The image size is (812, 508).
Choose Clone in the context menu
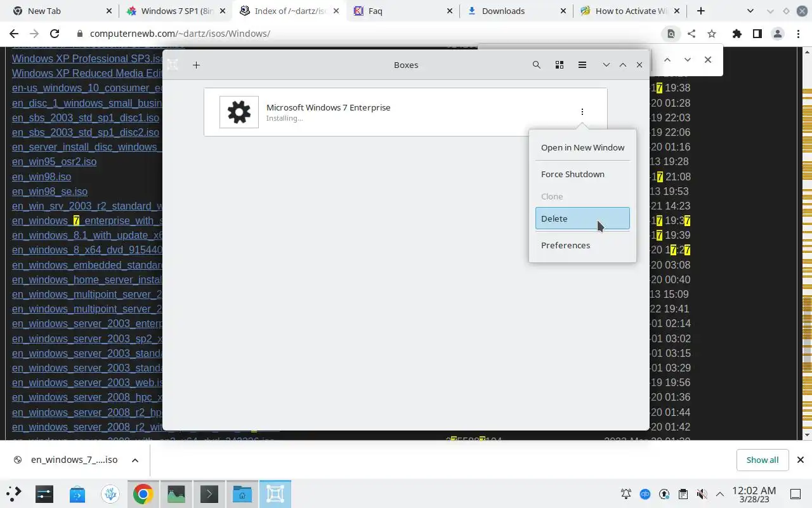tap(582, 196)
